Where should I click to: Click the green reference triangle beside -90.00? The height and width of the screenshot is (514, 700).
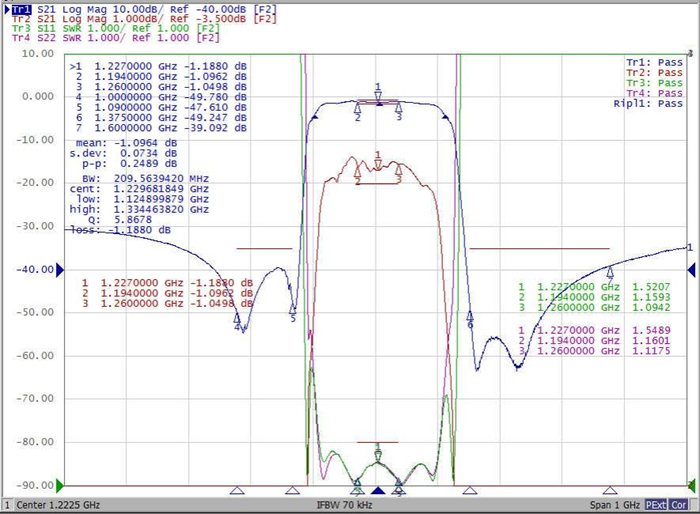(x=60, y=485)
